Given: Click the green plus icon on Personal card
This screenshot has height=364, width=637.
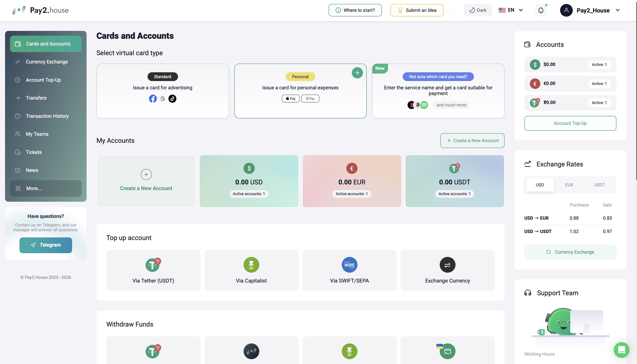Looking at the screenshot, I should 357,73.
